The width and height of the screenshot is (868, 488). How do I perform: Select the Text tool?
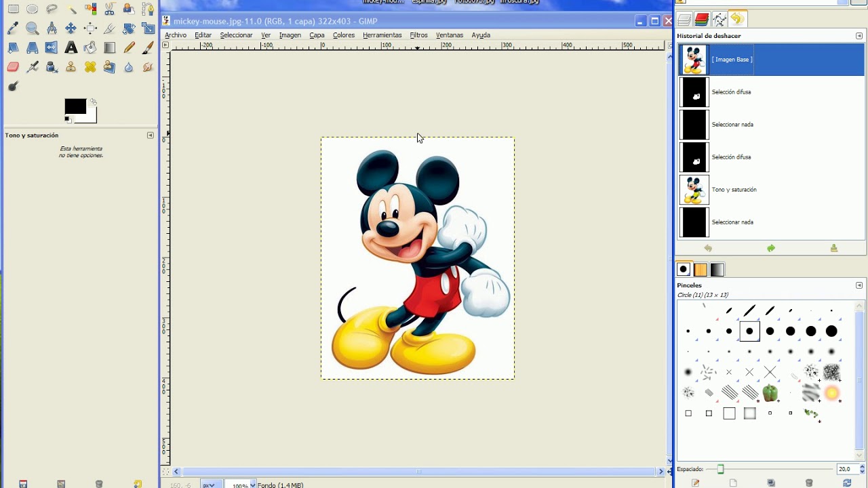(x=71, y=47)
